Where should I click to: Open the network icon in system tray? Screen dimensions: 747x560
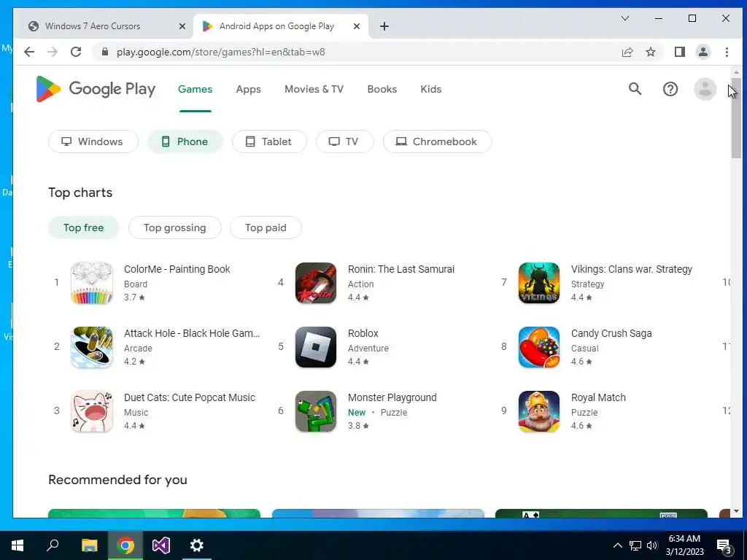tap(635, 545)
